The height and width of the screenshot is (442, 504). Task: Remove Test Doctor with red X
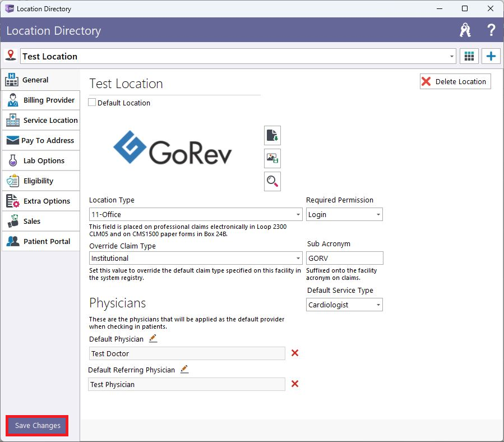click(x=295, y=353)
